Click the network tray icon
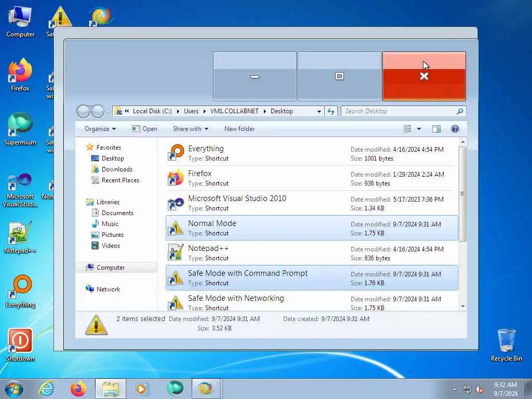This screenshot has height=399, width=532. pos(467,390)
